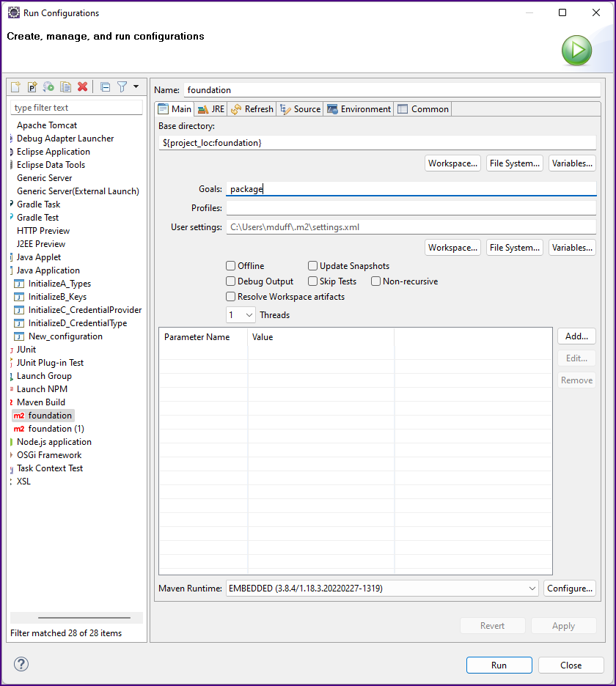Delete selected configuration with red X
The width and height of the screenshot is (616, 686).
82,86
